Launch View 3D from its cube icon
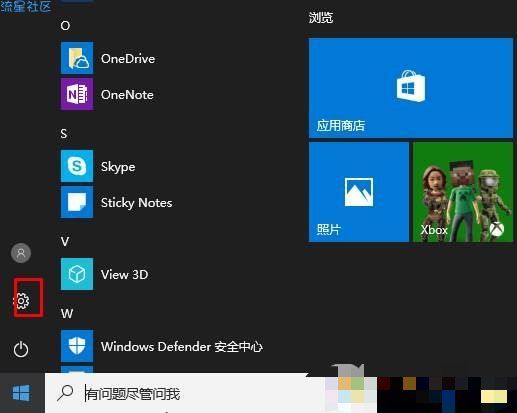This screenshot has height=413, width=517. [x=77, y=274]
